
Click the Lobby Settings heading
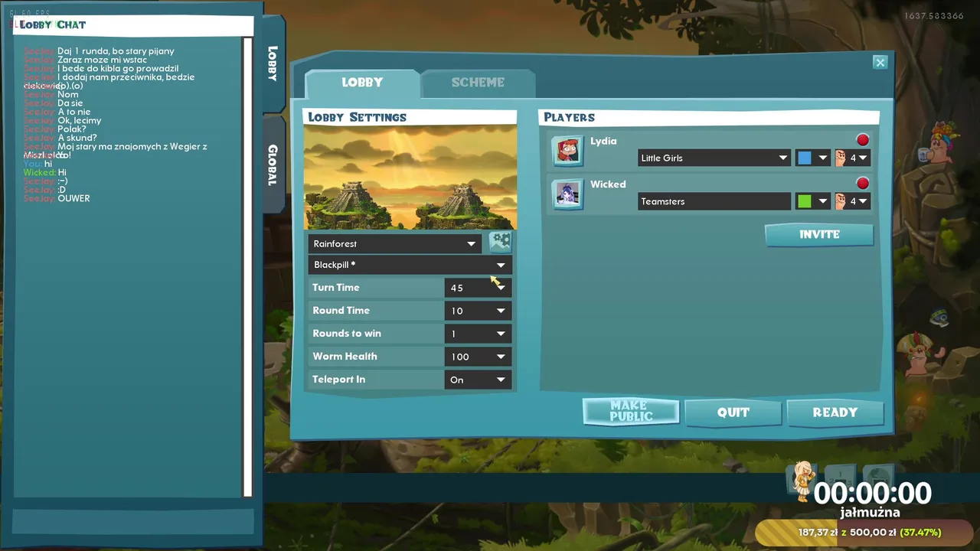pyautogui.click(x=358, y=117)
